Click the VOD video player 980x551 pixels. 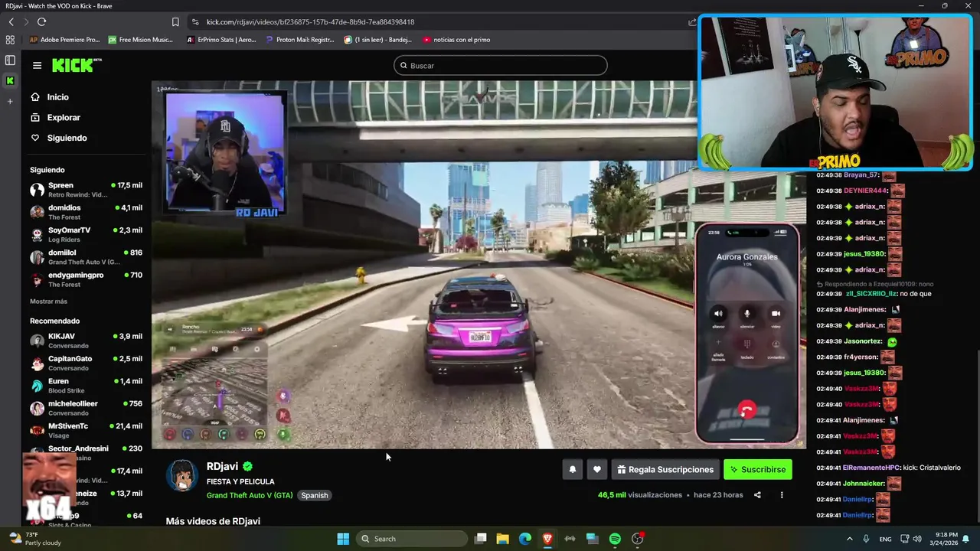click(x=479, y=264)
